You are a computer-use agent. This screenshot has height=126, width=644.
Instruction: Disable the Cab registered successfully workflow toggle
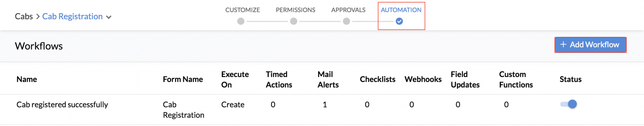point(569,104)
